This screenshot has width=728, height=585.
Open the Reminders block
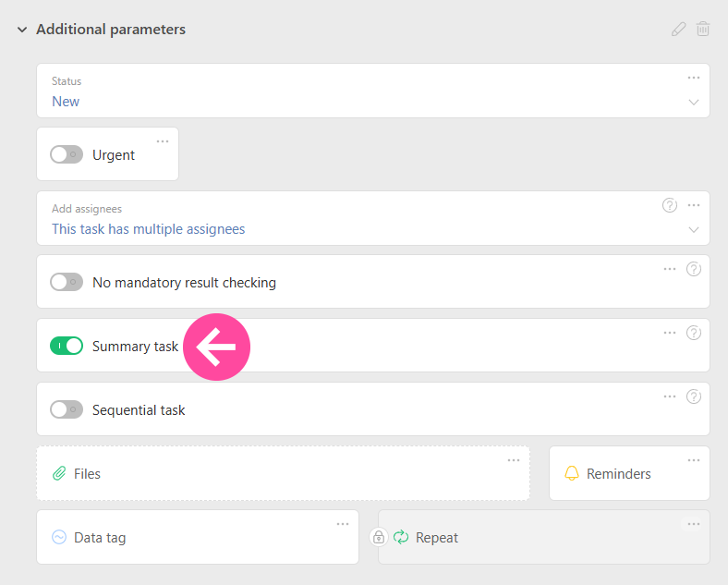tap(618, 474)
